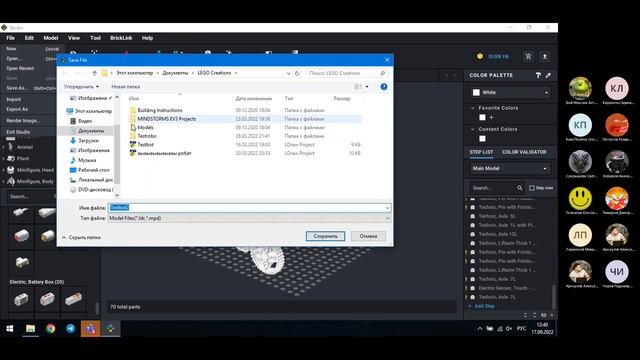Click the White color swatch in palette selector
The height and width of the screenshot is (360, 640).
[476, 93]
